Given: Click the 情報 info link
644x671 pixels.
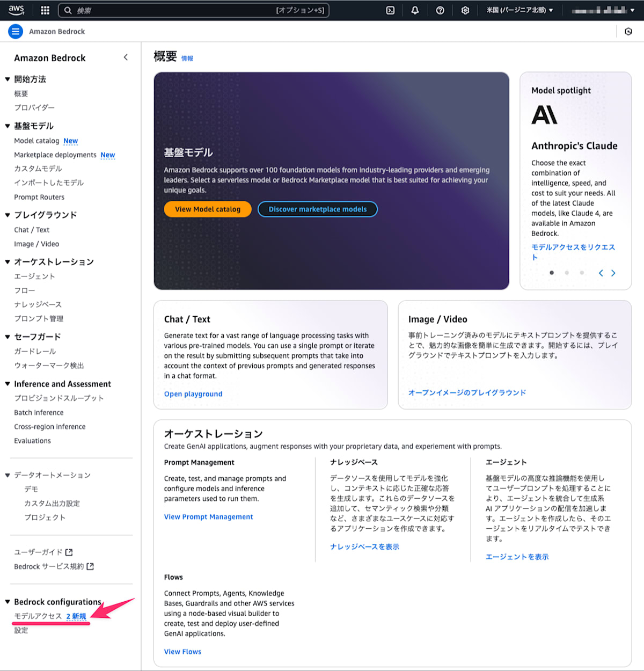Looking at the screenshot, I should click(x=187, y=59).
